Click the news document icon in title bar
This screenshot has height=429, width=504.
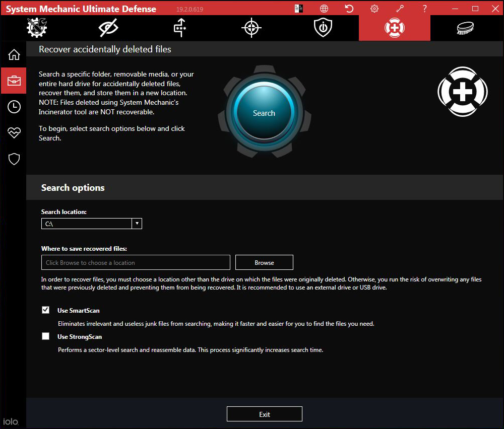coord(298,9)
